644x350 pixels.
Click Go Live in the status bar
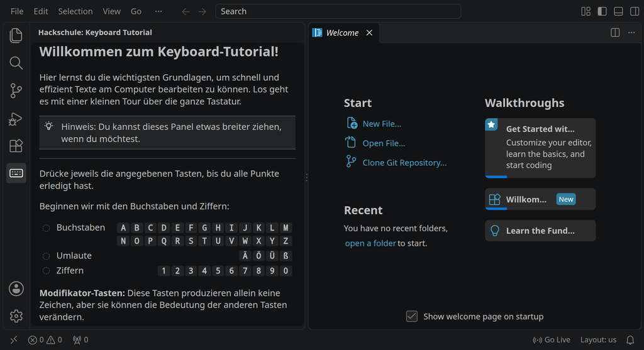(x=551, y=340)
